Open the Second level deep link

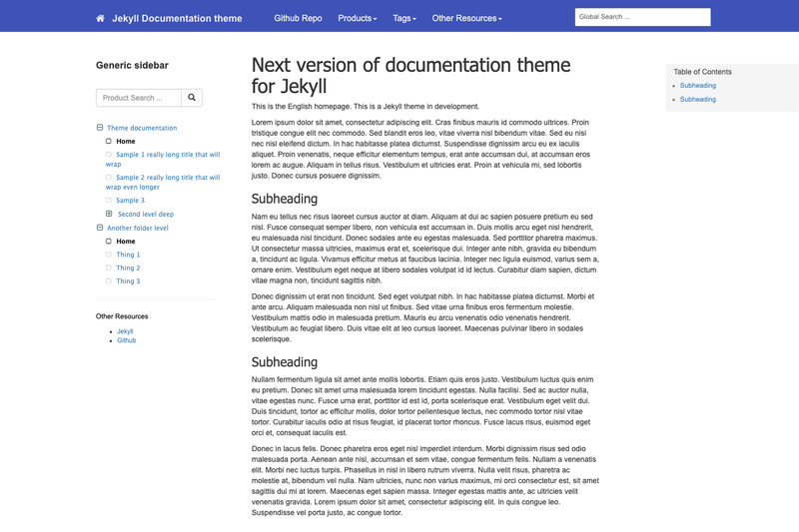click(x=146, y=214)
